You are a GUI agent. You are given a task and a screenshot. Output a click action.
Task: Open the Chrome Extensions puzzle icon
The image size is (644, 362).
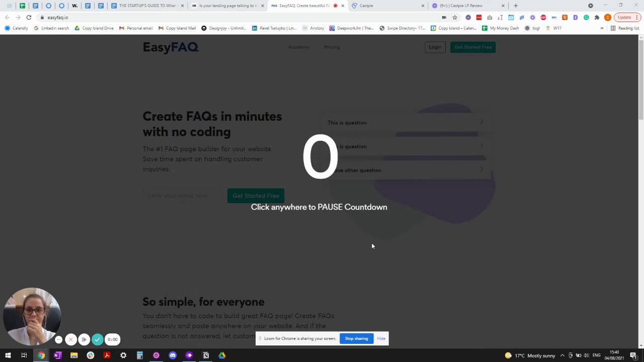point(597,17)
